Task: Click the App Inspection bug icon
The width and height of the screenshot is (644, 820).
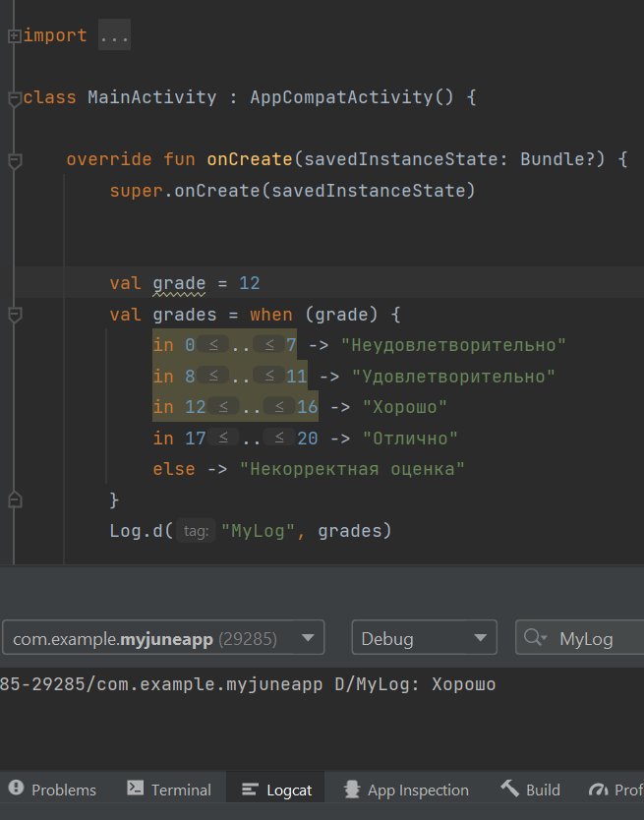Action: (350, 789)
